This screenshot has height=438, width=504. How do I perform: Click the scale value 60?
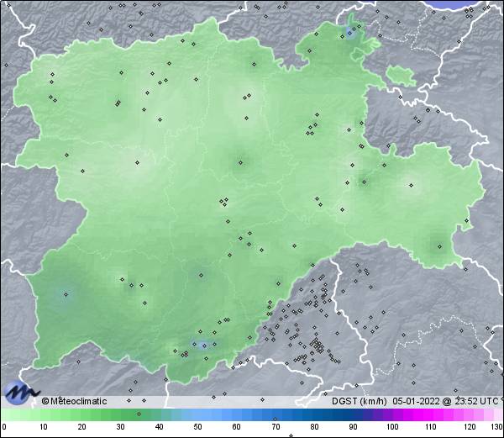pos(237,427)
